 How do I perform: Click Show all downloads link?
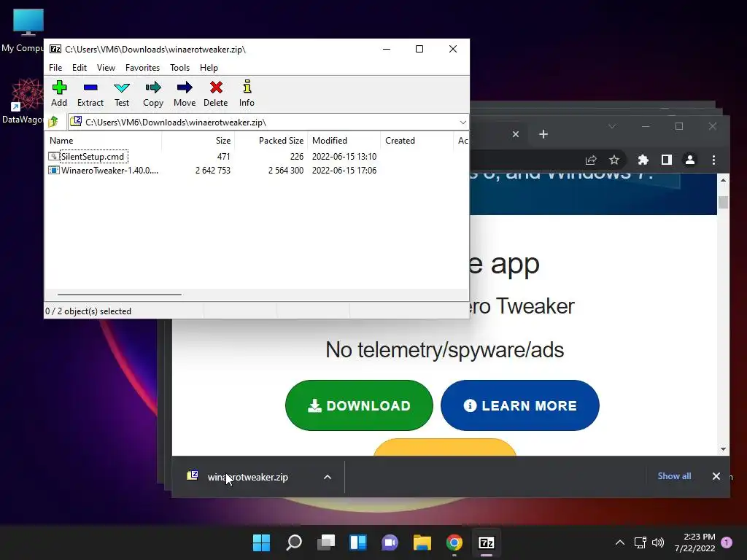(674, 476)
